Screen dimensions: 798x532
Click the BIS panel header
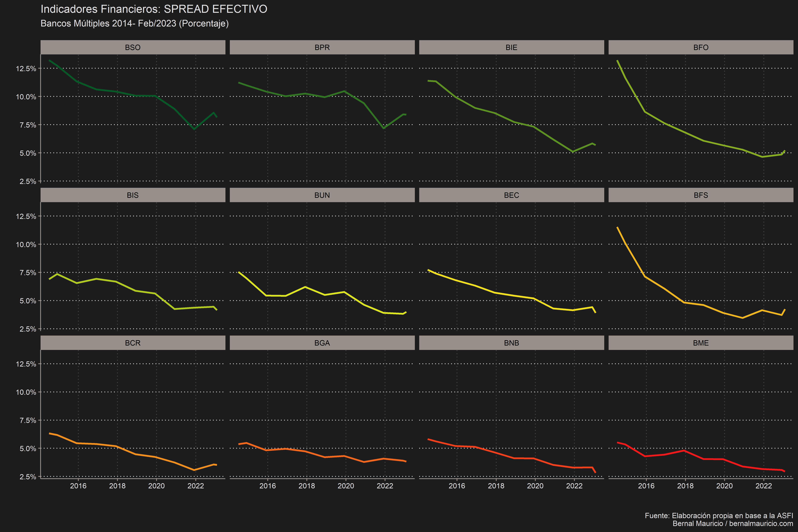[x=133, y=195]
